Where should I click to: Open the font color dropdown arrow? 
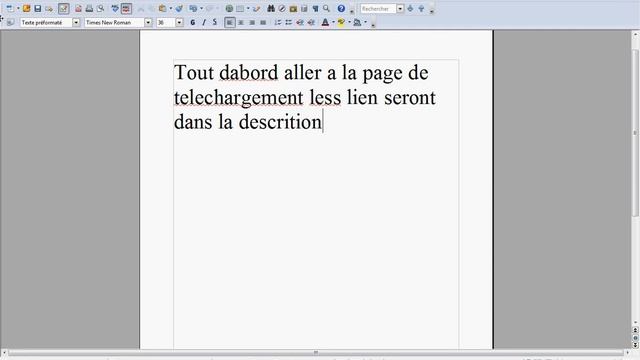point(333,22)
